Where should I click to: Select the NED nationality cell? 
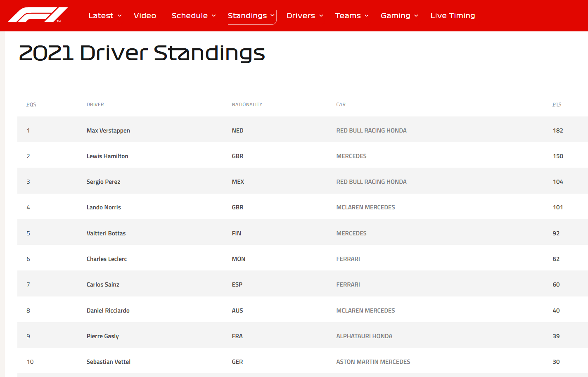tap(238, 130)
